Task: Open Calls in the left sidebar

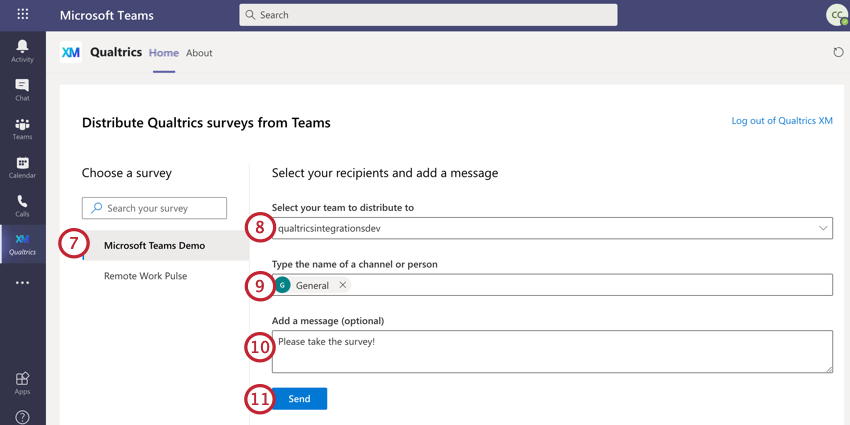Action: point(22,205)
